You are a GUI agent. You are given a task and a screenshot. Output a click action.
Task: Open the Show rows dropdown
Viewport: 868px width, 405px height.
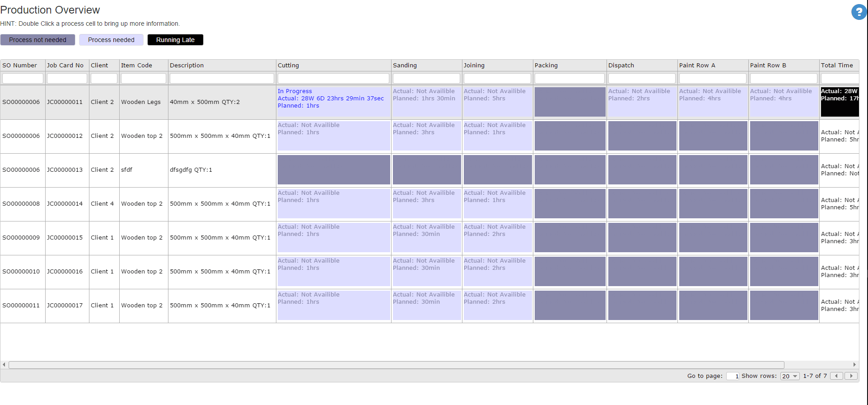[790, 376]
